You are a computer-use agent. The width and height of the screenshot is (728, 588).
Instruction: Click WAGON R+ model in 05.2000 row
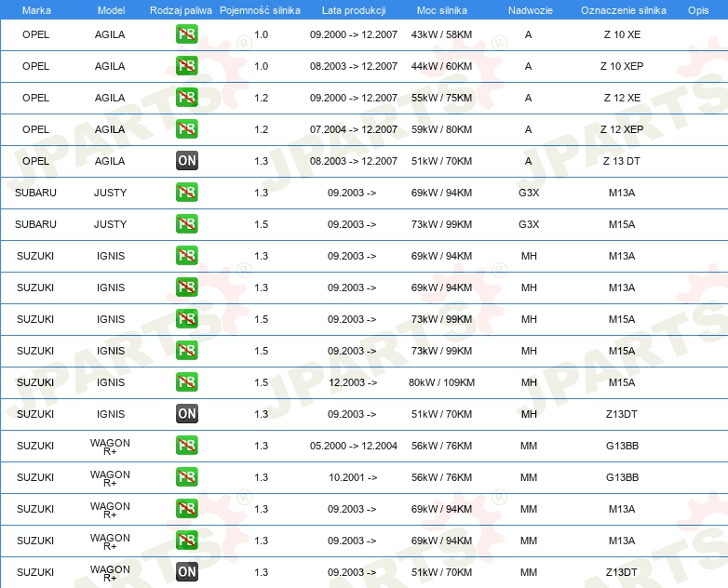click(x=110, y=447)
